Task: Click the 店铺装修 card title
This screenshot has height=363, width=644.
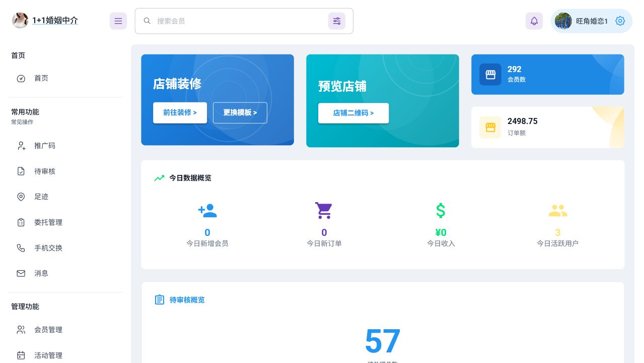Action: 177,84
